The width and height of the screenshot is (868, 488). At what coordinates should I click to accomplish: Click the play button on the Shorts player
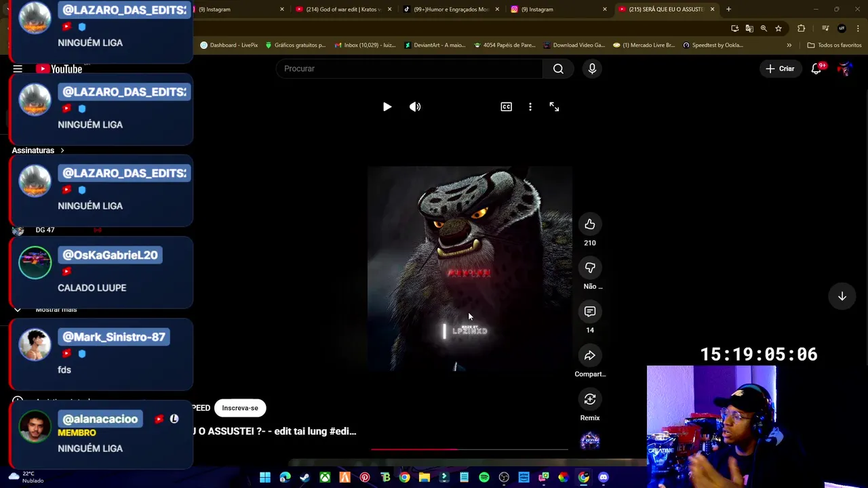tap(387, 106)
